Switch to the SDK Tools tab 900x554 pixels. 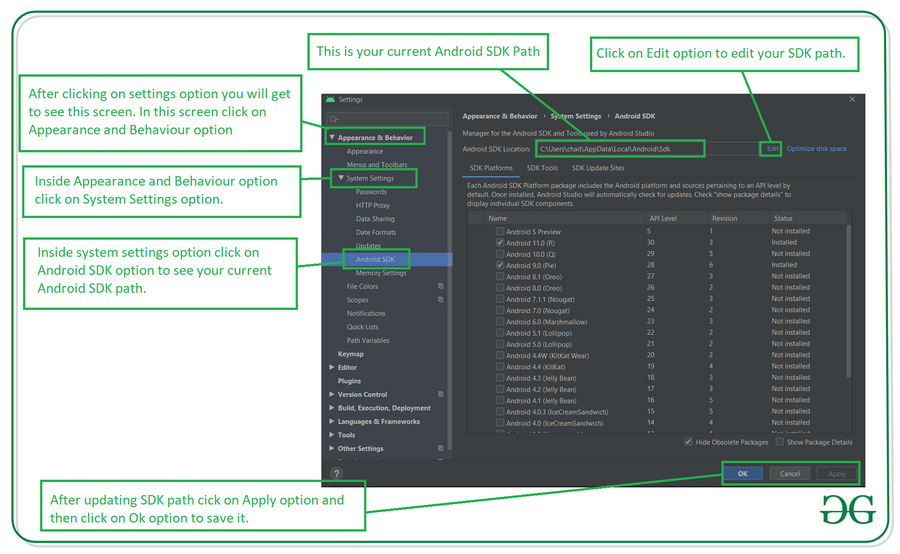pos(542,168)
